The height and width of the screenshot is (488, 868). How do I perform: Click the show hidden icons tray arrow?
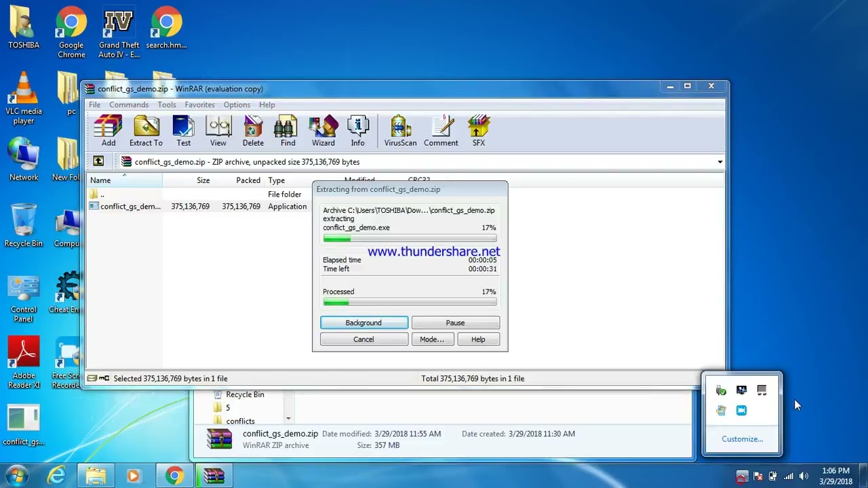[743, 476]
